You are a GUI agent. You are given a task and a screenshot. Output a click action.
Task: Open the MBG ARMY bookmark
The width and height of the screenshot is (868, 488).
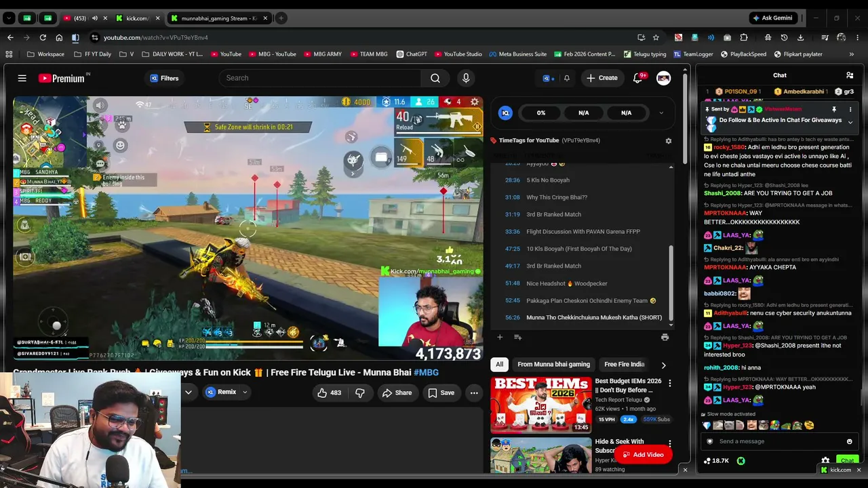coord(323,54)
